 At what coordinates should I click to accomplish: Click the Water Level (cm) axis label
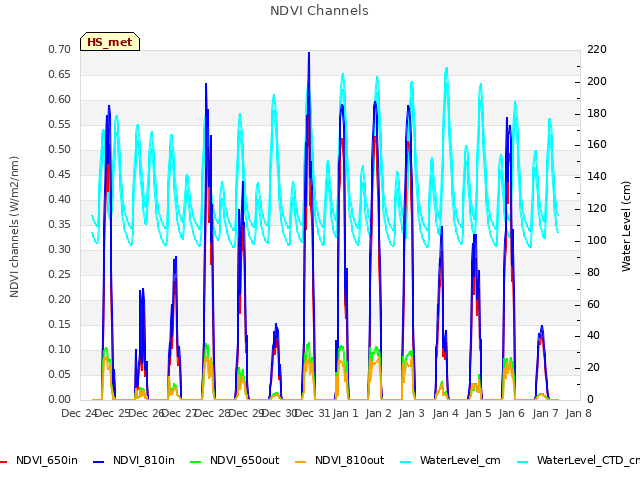(x=626, y=227)
